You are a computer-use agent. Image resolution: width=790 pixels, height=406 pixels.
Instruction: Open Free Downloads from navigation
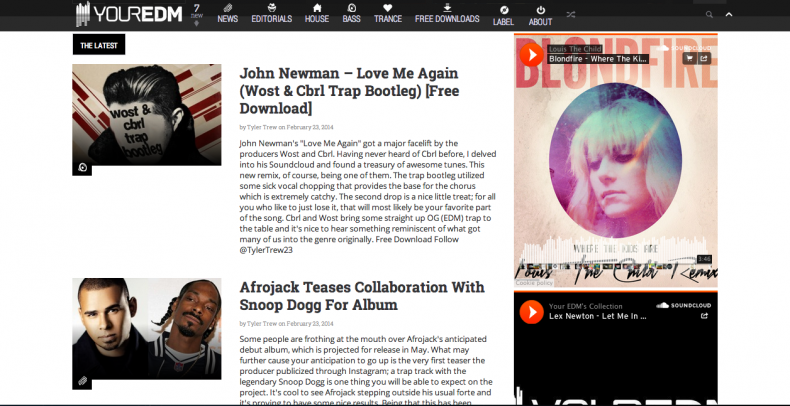click(x=447, y=14)
